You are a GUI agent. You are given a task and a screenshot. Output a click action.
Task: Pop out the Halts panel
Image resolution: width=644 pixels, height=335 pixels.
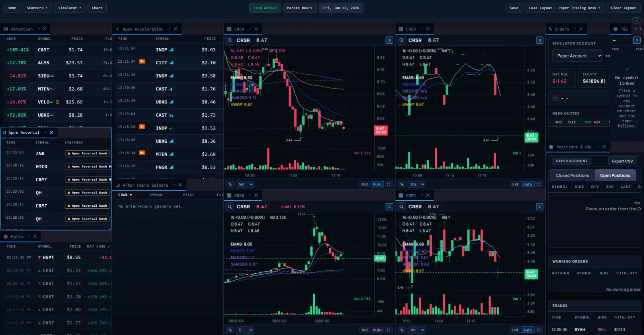pyautogui.click(x=29, y=236)
